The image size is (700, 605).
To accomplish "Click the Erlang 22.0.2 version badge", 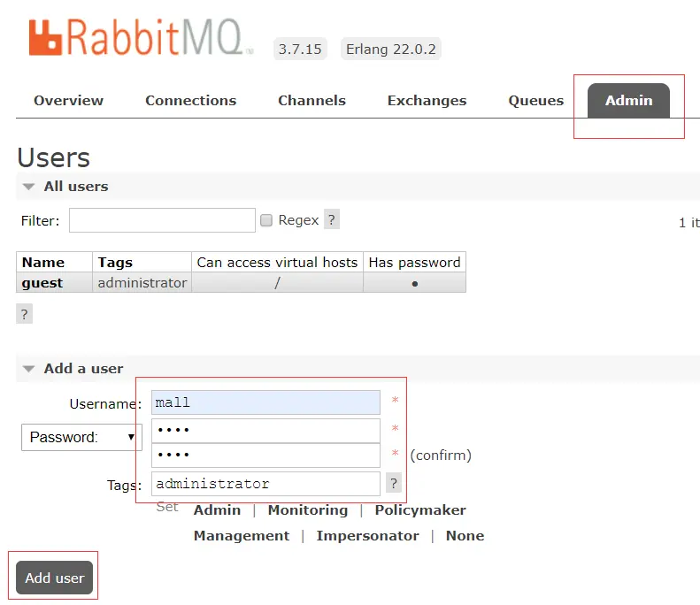I will pos(390,49).
